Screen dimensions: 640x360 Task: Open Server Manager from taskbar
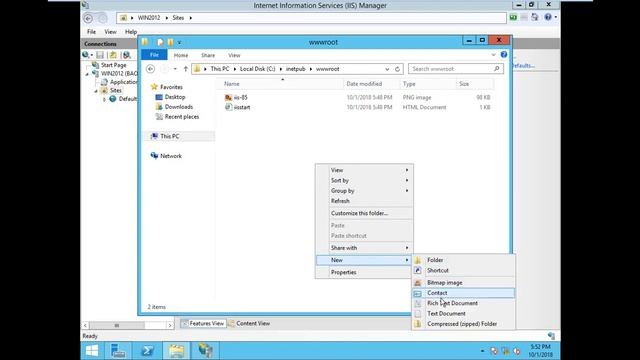pyautogui.click(x=118, y=351)
